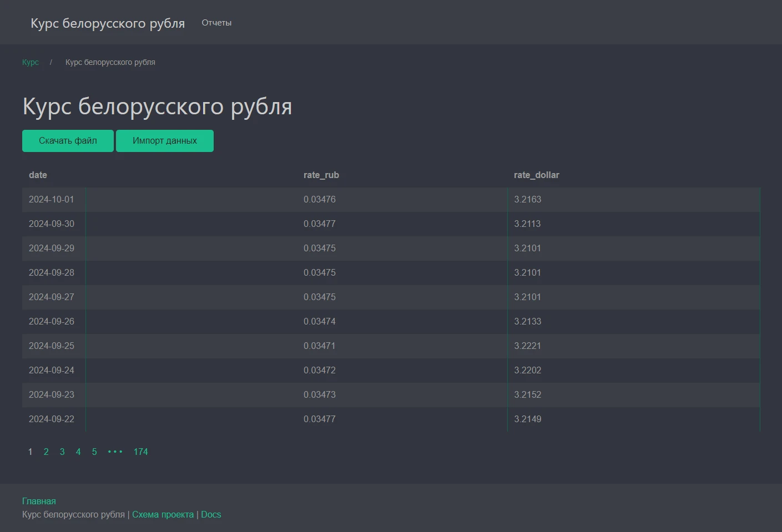Click the Импорт данных button
Screen dimensions: 782x532
[x=164, y=140]
